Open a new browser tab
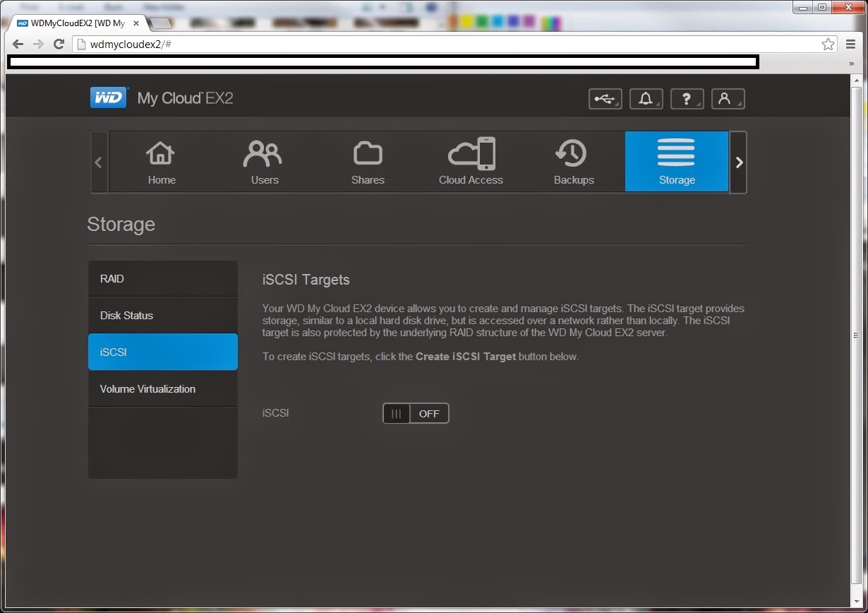 pyautogui.click(x=161, y=23)
